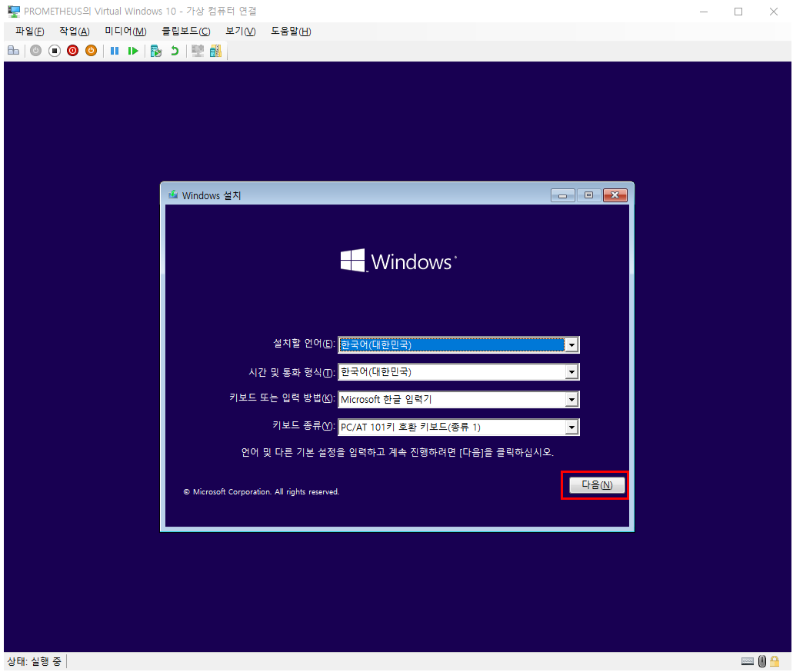Minimize the Windows 설치 dialog
This screenshot has height=672, width=793.
pyautogui.click(x=562, y=195)
